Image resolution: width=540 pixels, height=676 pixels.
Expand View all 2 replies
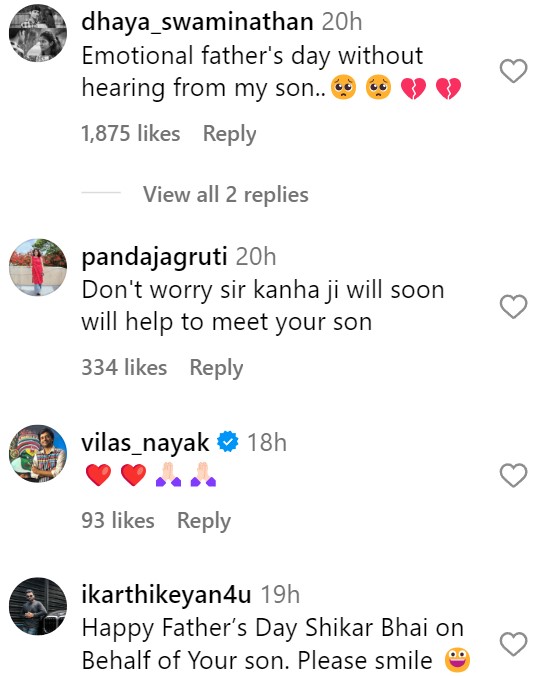[226, 194]
